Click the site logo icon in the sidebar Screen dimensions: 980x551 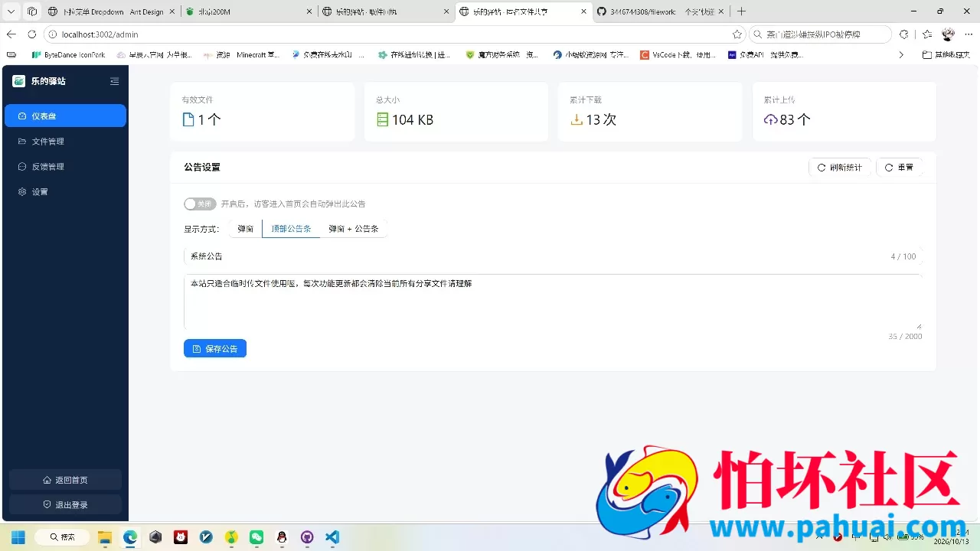tap(19, 81)
